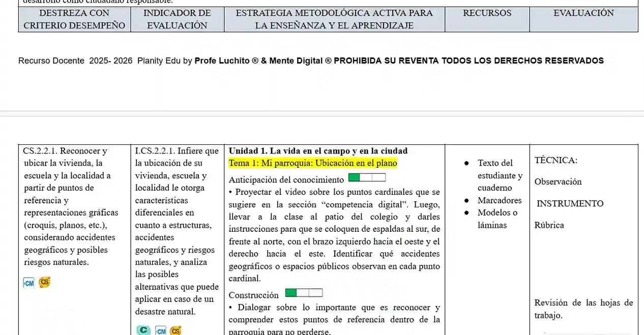
Task: Click the CM icon below the indicator text
Action: (x=161, y=331)
